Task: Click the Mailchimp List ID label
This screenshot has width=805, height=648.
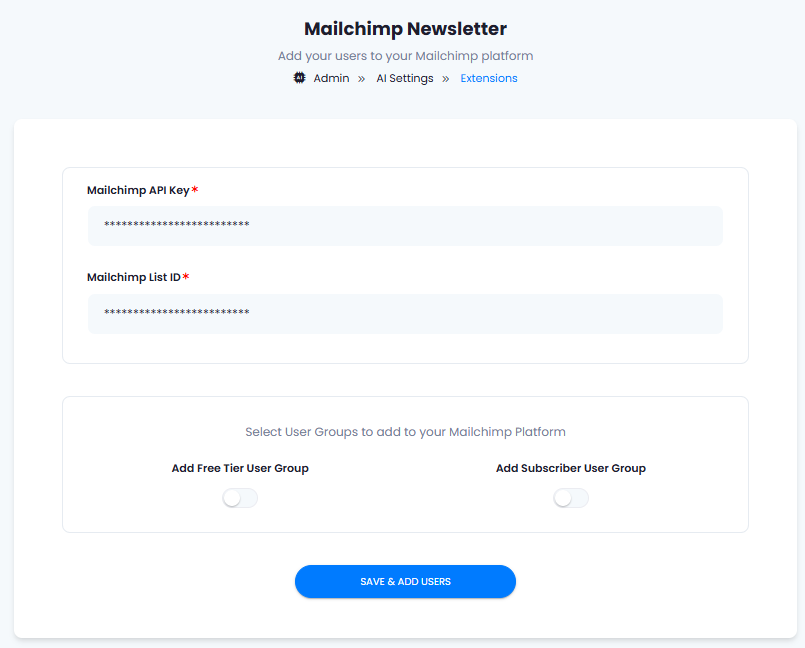Action: point(133,277)
